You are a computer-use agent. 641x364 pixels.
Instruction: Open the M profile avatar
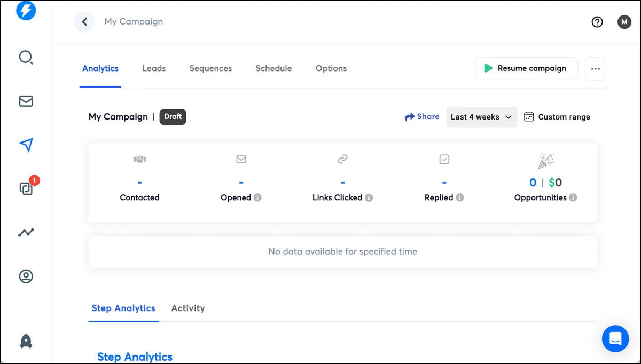(x=624, y=22)
